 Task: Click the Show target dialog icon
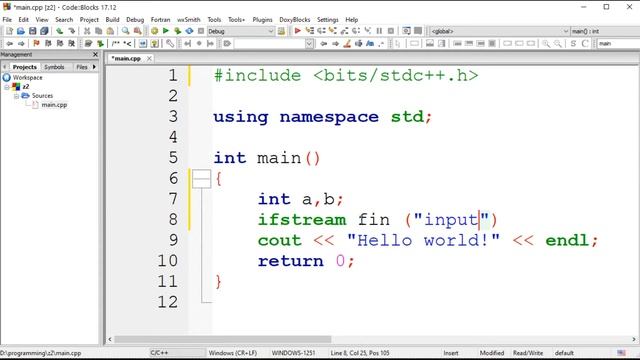point(281,31)
